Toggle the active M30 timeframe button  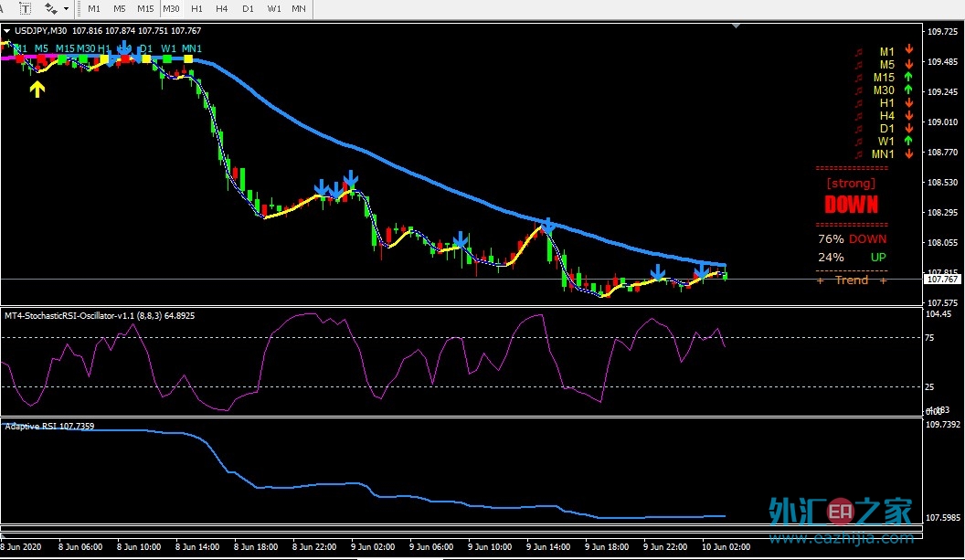coord(171,8)
